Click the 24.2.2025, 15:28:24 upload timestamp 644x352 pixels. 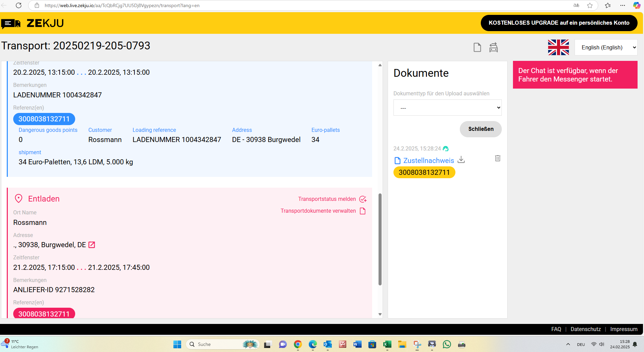tap(417, 149)
